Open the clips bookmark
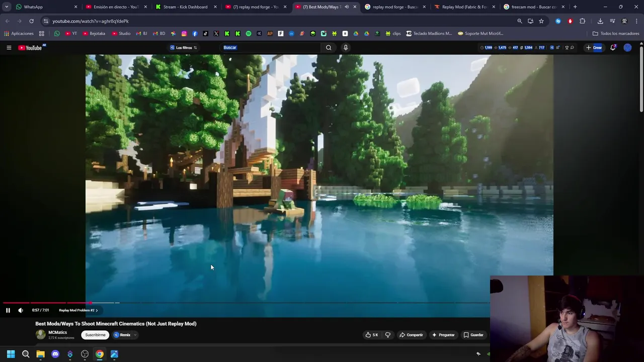Screen dimensions: 644x362 [393, 34]
